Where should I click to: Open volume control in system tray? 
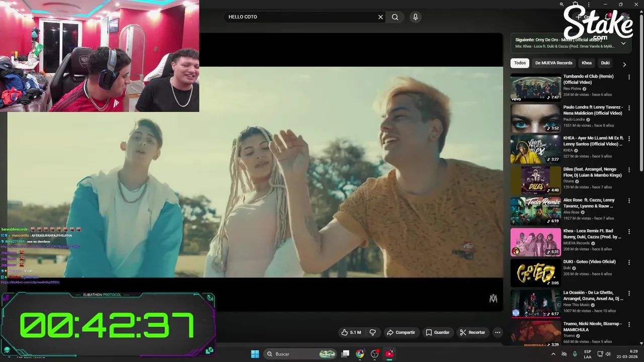(608, 354)
